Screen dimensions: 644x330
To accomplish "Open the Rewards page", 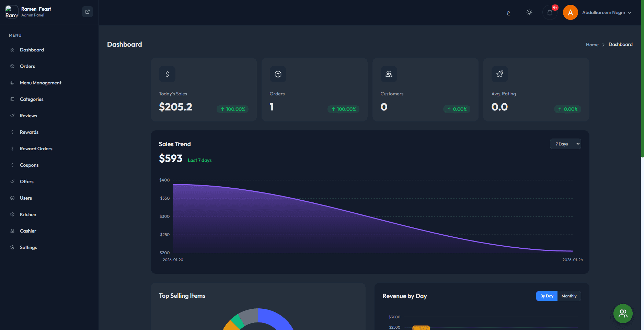I will [x=29, y=132].
